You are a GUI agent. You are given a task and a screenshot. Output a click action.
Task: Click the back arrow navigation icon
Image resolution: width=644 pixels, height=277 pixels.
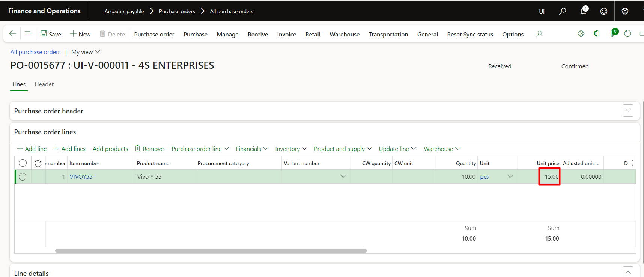pos(12,34)
